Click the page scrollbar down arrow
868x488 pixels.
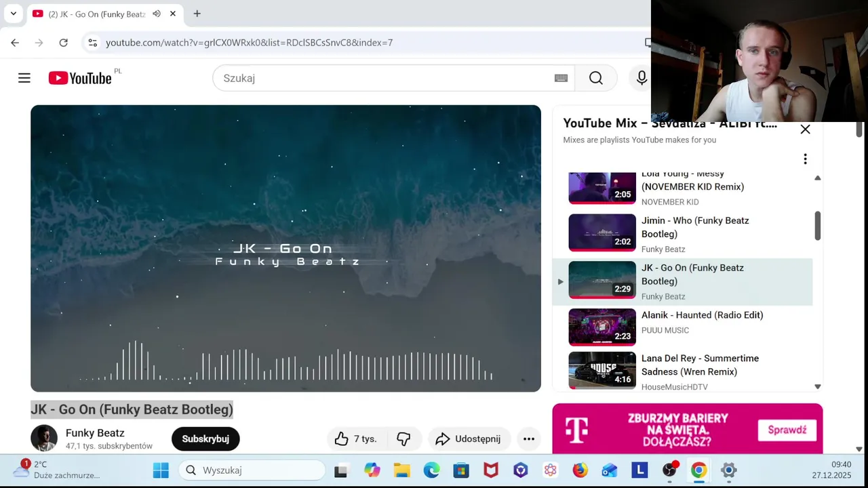point(859,449)
